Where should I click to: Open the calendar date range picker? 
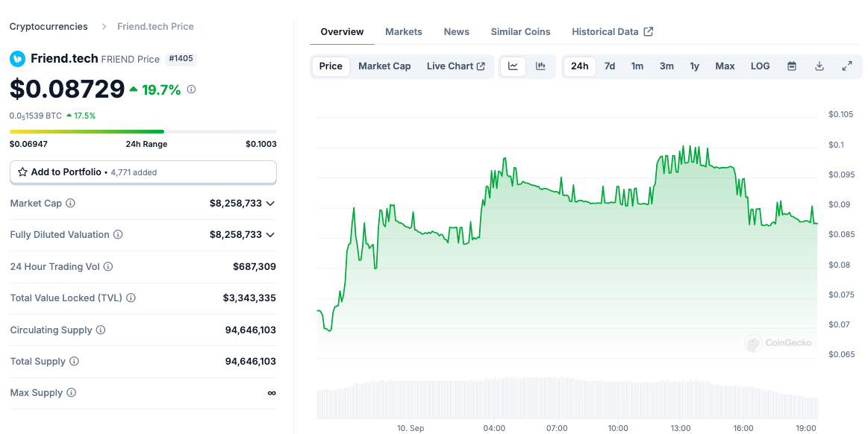[792, 66]
